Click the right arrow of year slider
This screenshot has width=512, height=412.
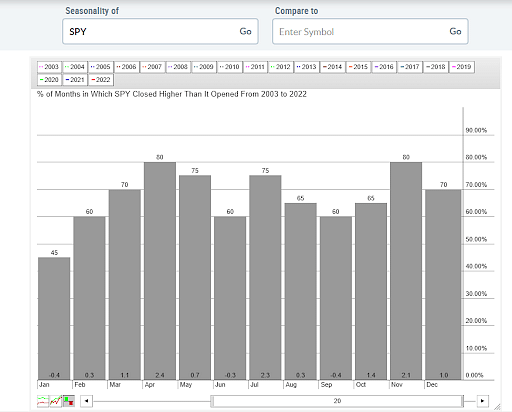point(482,401)
